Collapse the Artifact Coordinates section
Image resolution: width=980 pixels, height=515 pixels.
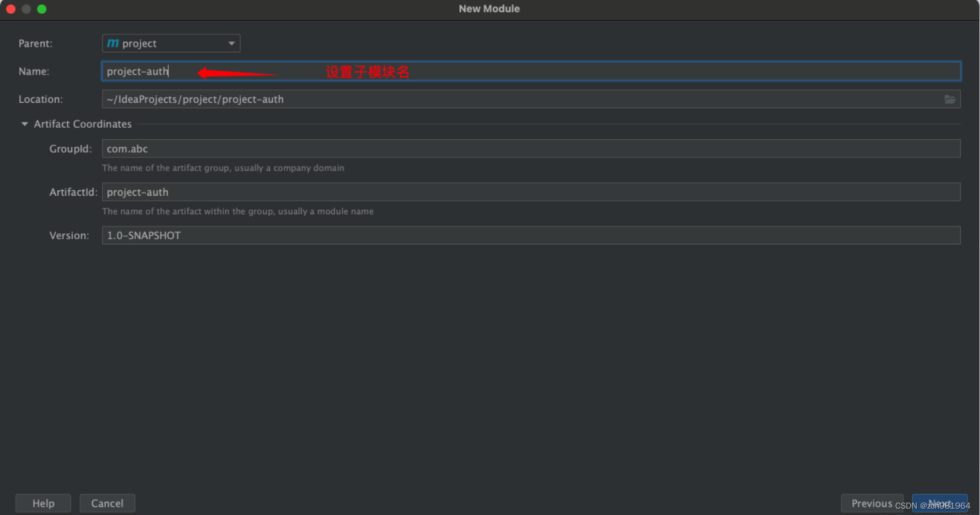(24, 124)
